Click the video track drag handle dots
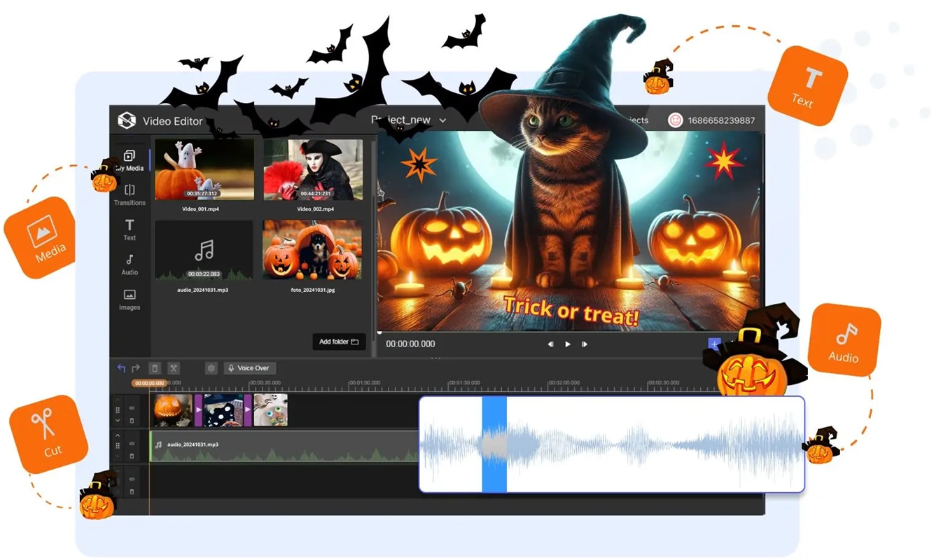Viewport: 934px width, 560px height. [118, 410]
